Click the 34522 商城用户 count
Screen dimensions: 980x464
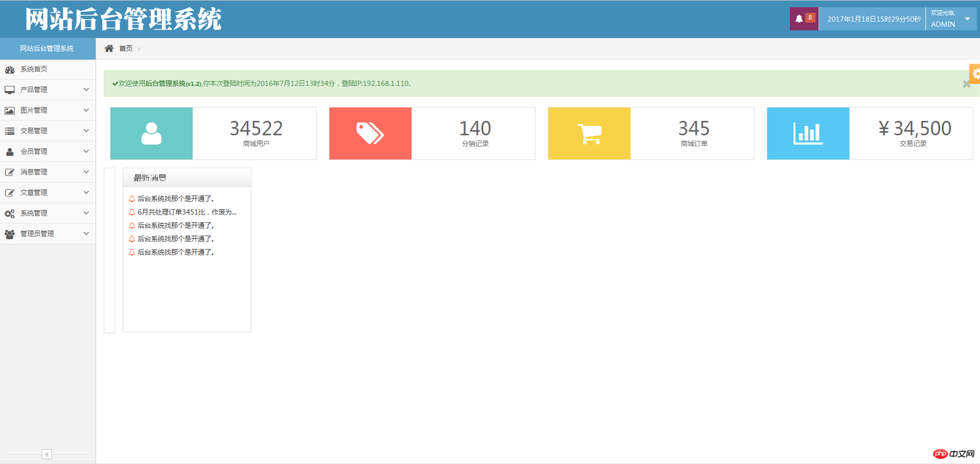coord(256,129)
